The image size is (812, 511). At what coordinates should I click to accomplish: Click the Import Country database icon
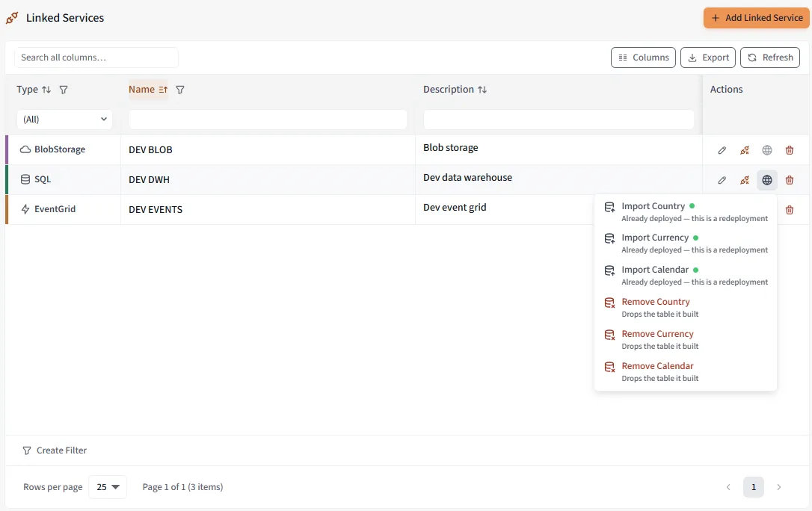(x=609, y=208)
